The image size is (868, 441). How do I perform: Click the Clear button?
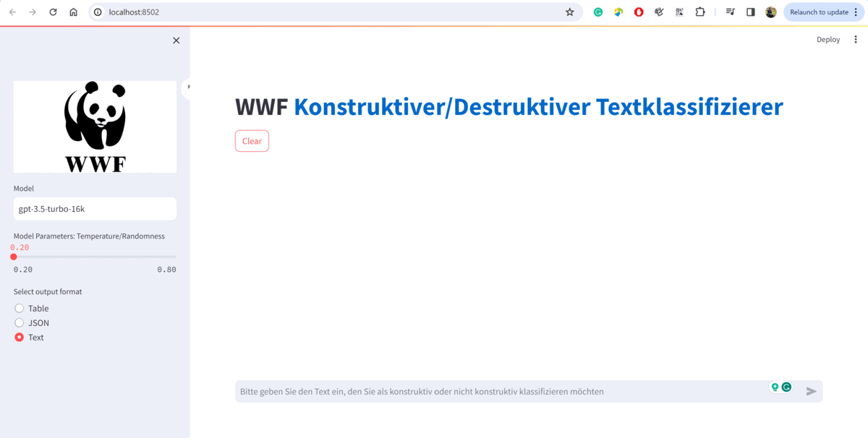tap(252, 141)
